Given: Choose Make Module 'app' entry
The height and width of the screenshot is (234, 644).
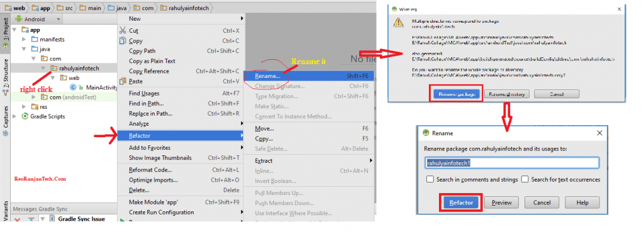Looking at the screenshot, I should [x=181, y=202].
